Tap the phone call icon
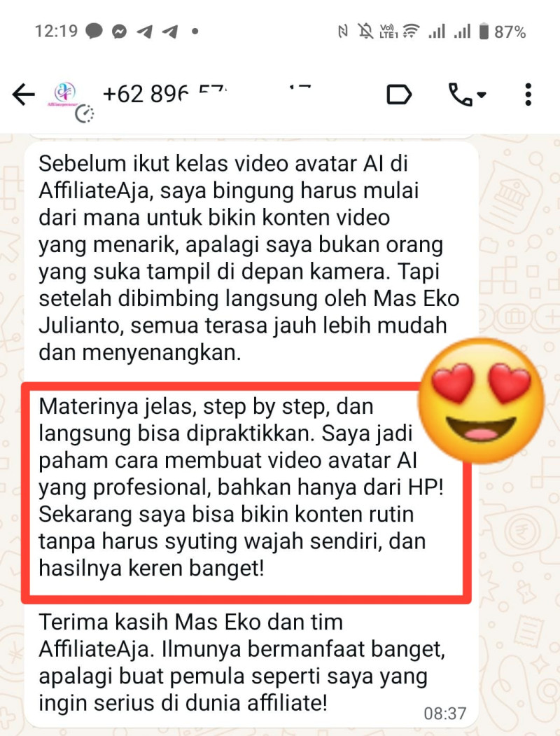 click(x=460, y=95)
